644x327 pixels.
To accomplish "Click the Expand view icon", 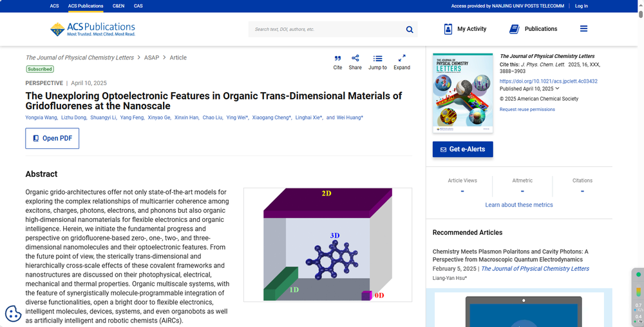I will [402, 59].
